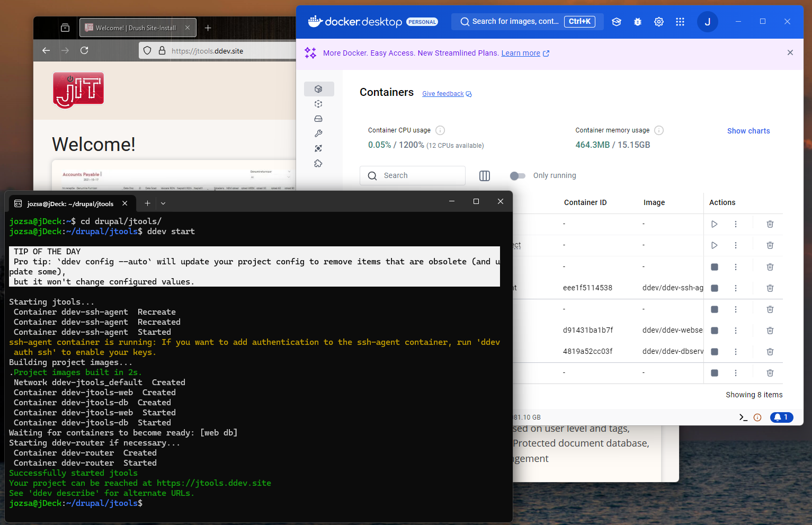The width and height of the screenshot is (812, 525).
Task: Open the Builds section (wrench icon)
Action: [x=318, y=134]
